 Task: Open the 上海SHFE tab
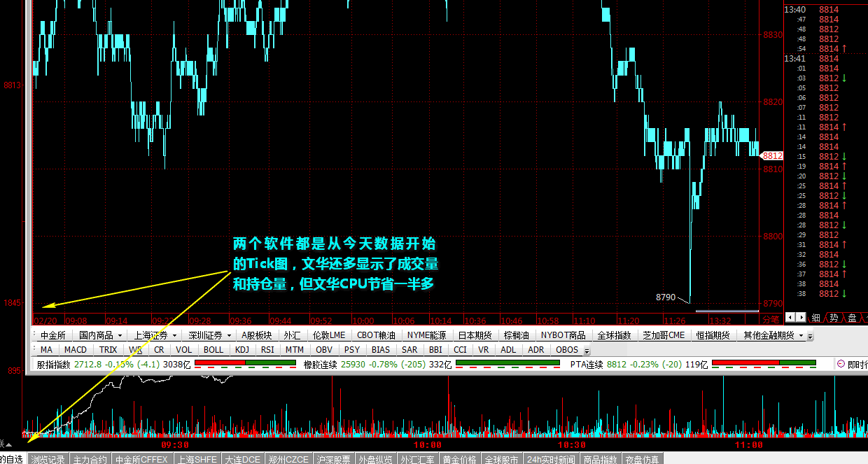pos(197,459)
